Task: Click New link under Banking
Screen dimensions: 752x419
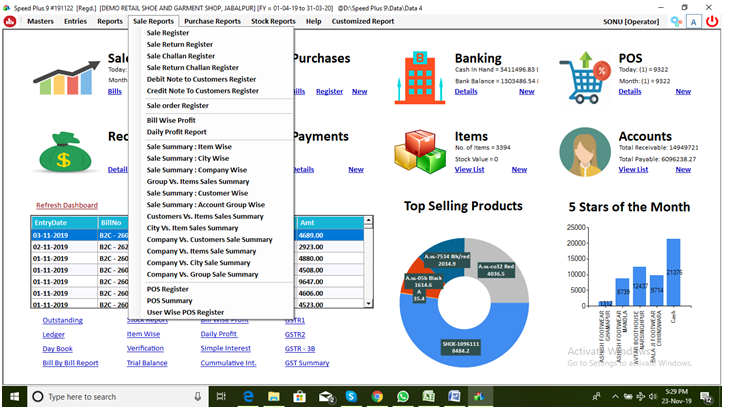Action: click(527, 91)
